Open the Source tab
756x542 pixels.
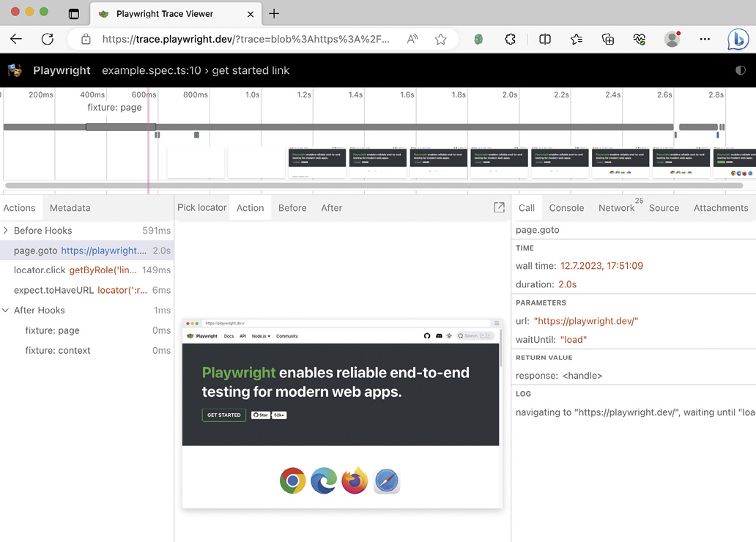point(664,208)
